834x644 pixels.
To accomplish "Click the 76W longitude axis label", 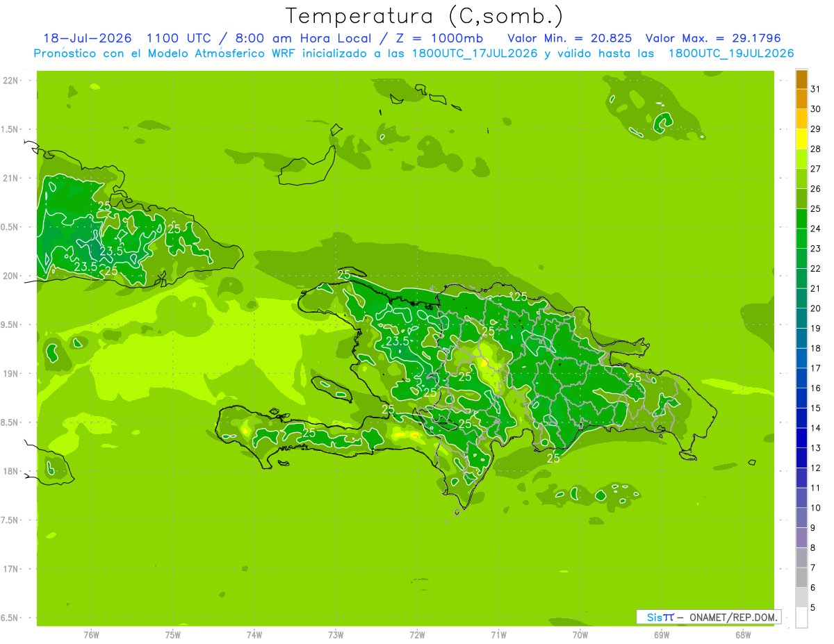I will [x=91, y=635].
